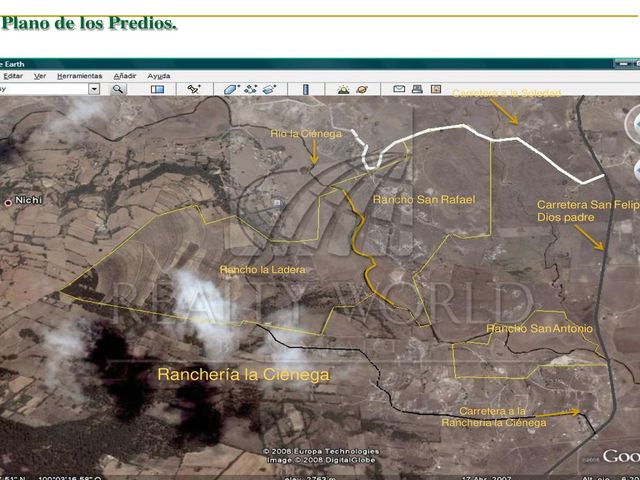This screenshot has height=480, width=640.
Task: Choose the image overlay tool
Action: tap(269, 89)
